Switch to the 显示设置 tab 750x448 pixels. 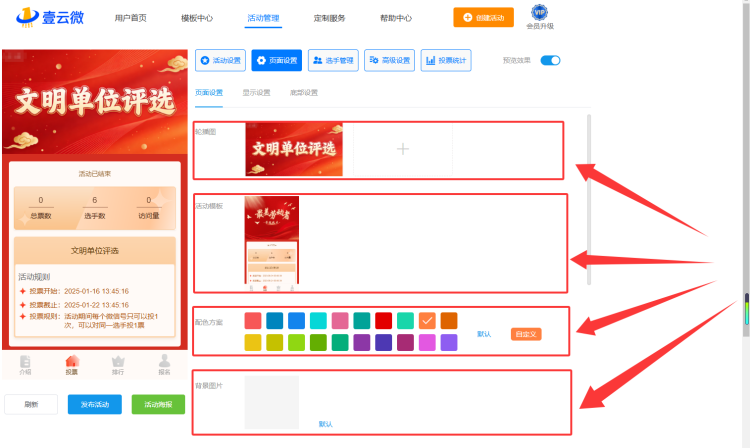(256, 92)
